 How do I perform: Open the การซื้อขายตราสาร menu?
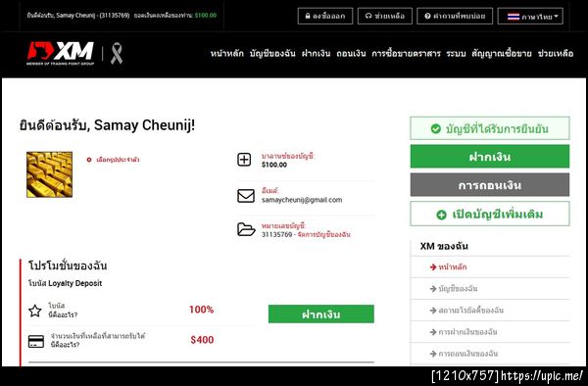pos(406,54)
